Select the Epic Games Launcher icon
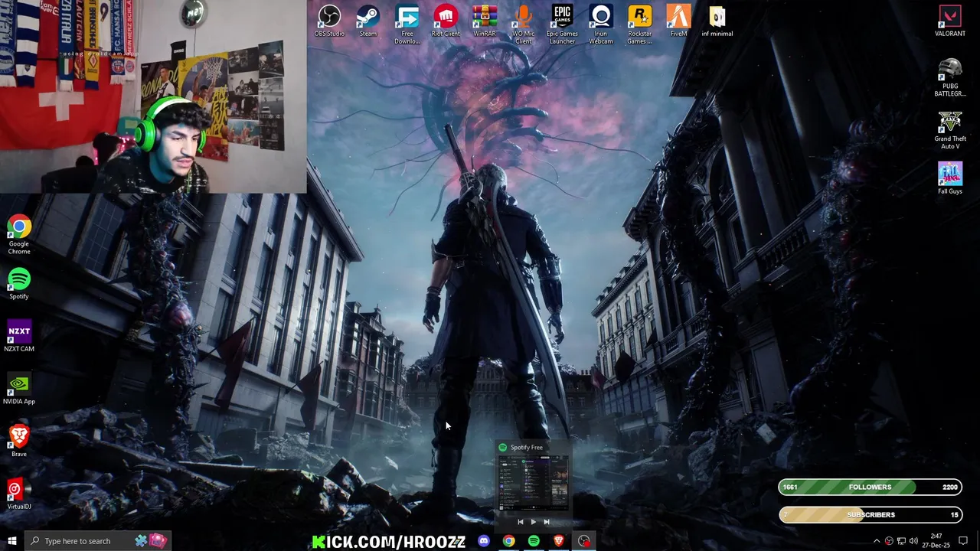Screen dimensions: 980x551 point(562,24)
